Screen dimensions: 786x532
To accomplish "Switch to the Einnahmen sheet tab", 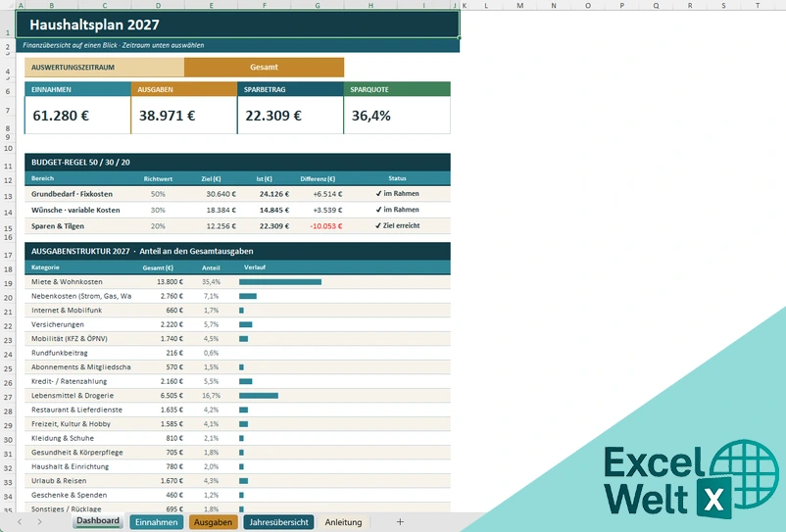I will (157, 522).
